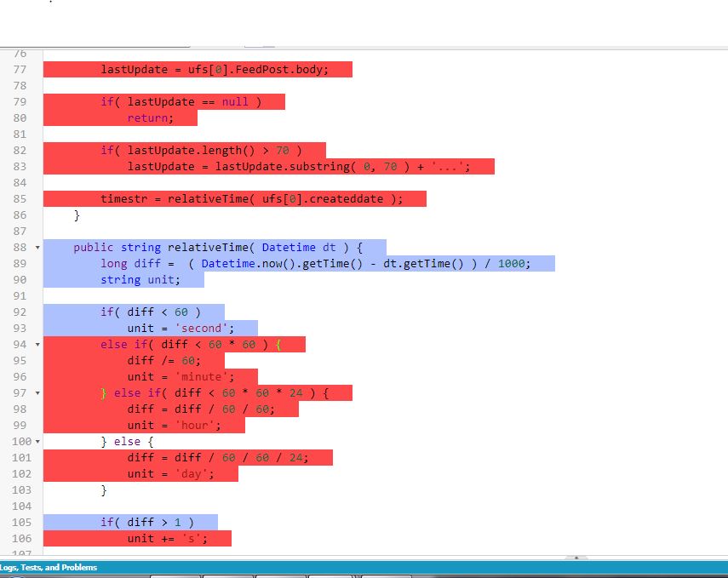The height and width of the screenshot is (578, 728).
Task: Click the 'diff = diff / 60 / 60;' line
Action: tap(201, 409)
